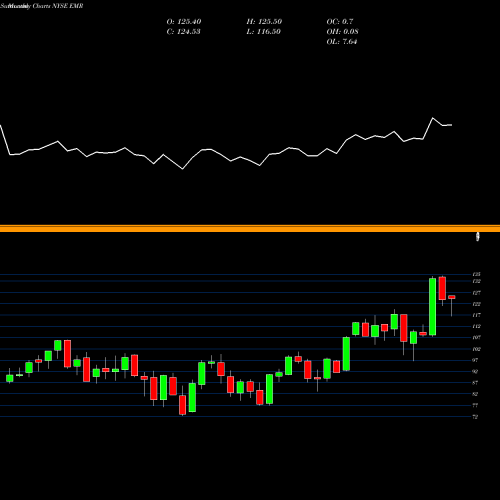
Task: Click the 'OH: 0.08' reading
Action: click(x=342, y=32)
